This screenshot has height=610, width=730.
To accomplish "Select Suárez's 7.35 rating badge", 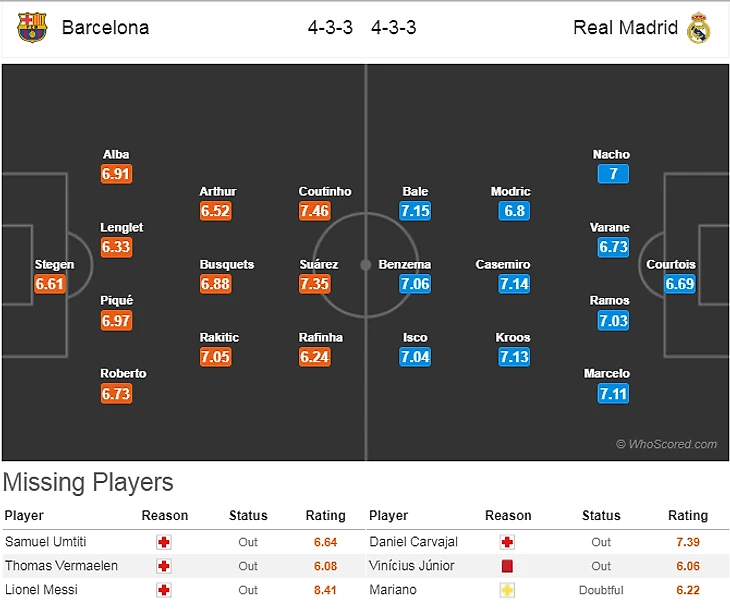I will [314, 284].
